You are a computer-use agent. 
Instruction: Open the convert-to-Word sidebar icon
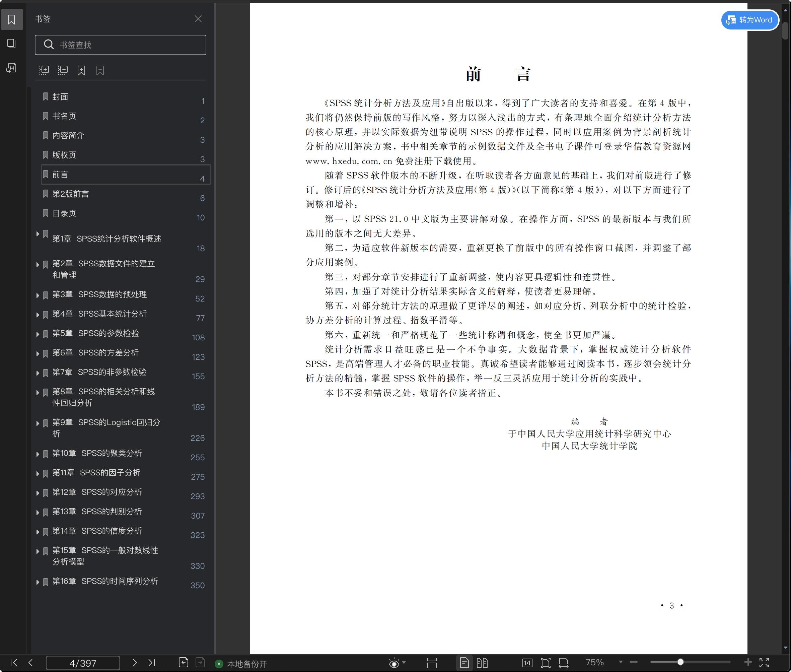pyautogui.click(x=11, y=68)
